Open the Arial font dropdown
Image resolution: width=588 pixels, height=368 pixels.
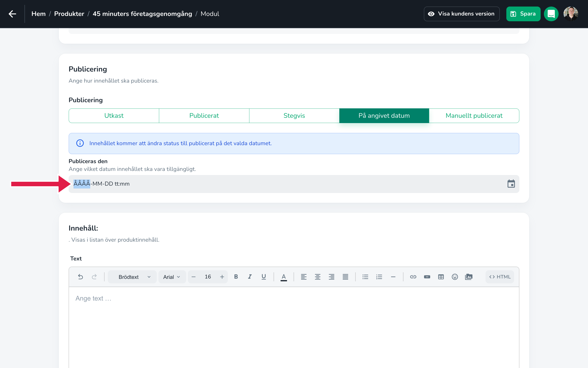[x=172, y=277]
